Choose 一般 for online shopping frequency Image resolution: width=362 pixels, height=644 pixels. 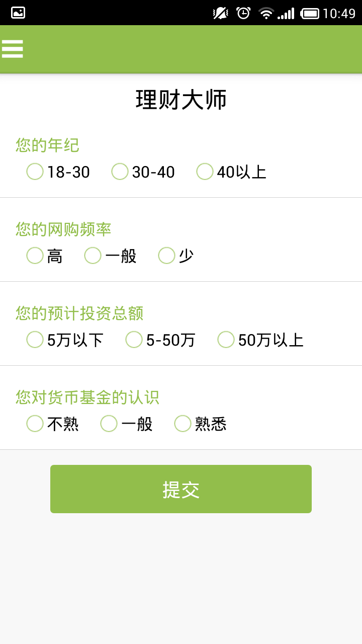click(x=93, y=256)
